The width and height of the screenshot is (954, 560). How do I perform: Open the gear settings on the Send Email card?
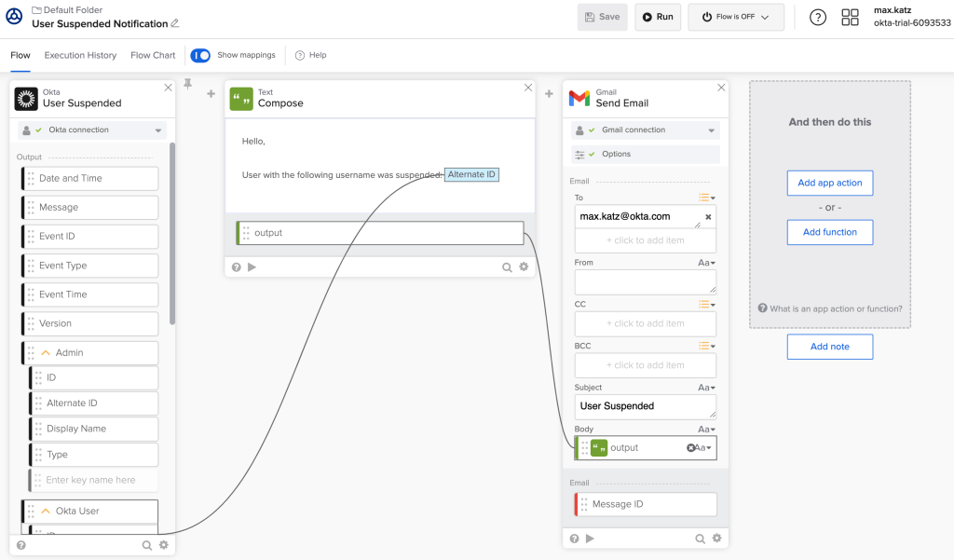[716, 538]
